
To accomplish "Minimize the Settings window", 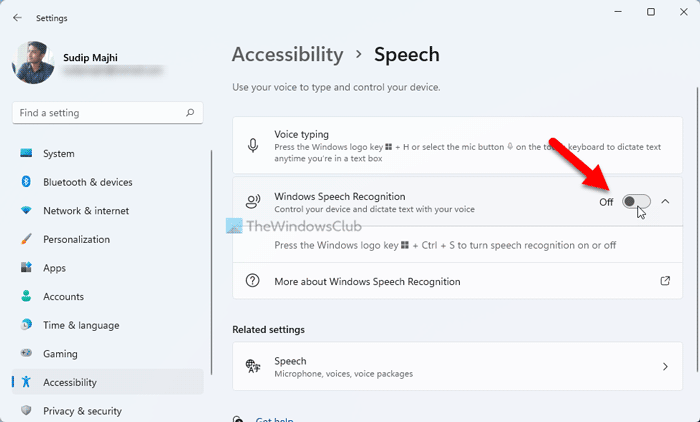I will click(x=618, y=12).
